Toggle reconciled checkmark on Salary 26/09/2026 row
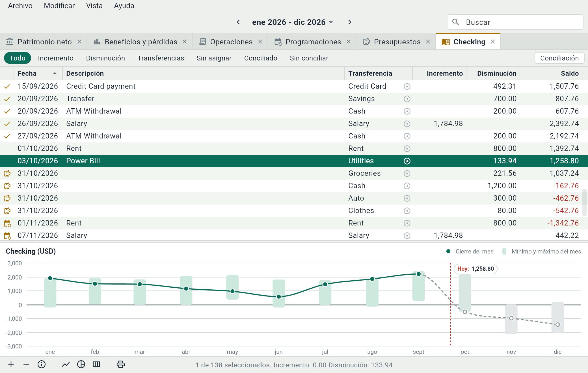Screen dimensions: 588x373 pos(7,124)
